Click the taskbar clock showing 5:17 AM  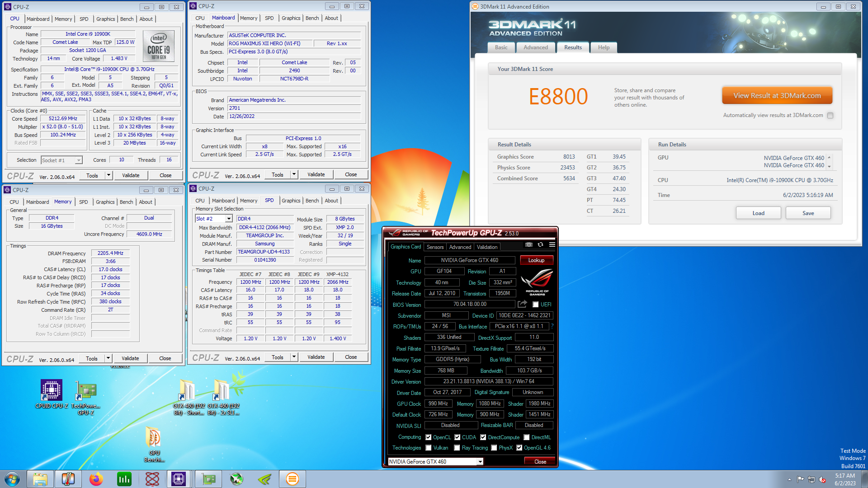845,479
